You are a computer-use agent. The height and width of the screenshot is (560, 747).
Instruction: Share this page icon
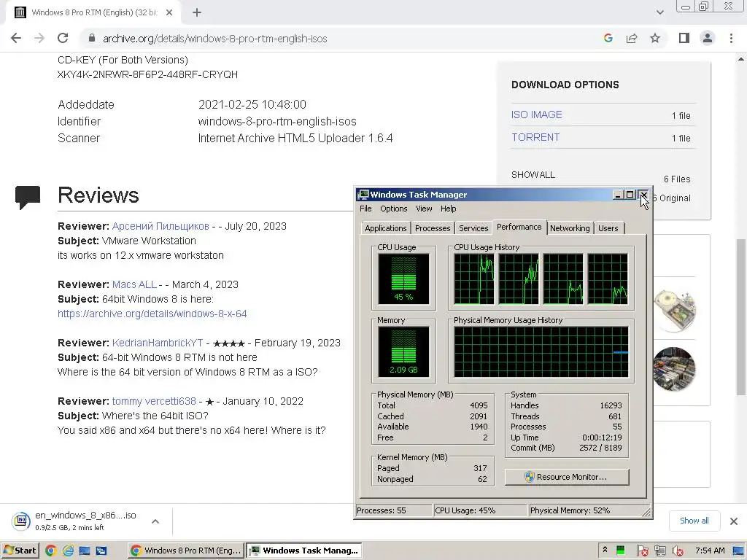point(632,38)
